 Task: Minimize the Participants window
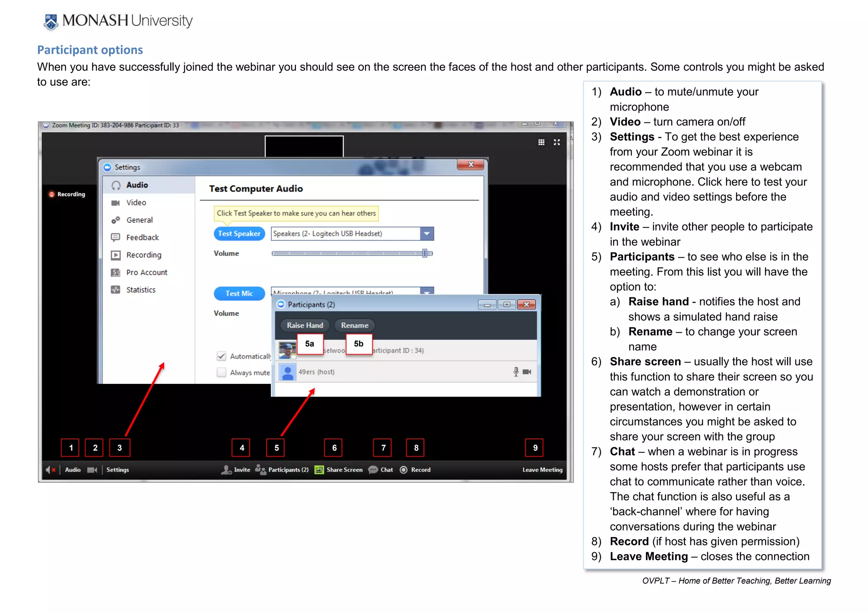point(487,305)
